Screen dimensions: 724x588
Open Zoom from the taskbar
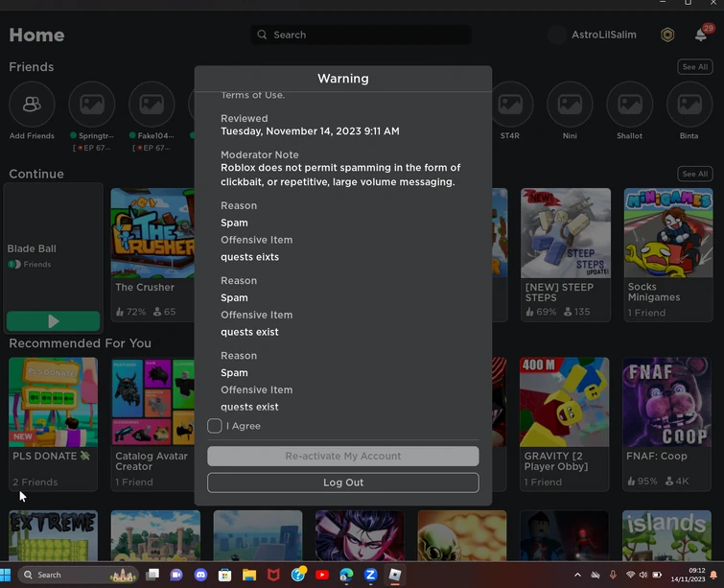pyautogui.click(x=370, y=575)
